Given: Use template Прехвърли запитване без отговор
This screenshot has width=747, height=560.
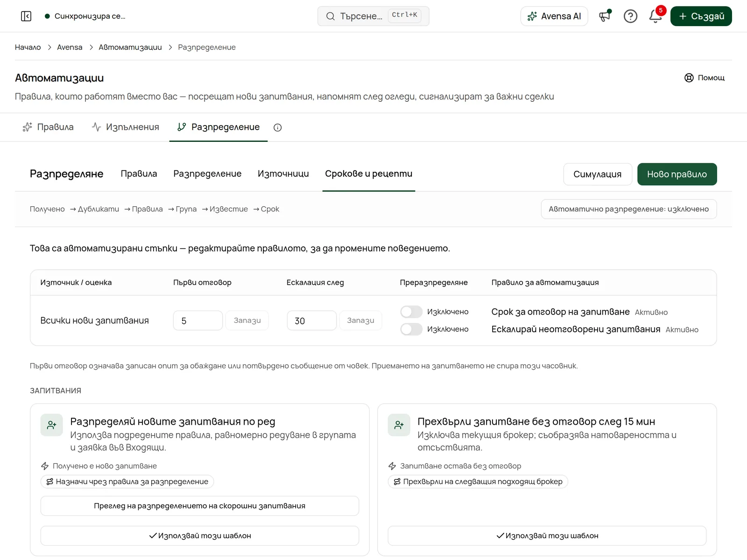Looking at the screenshot, I should click(x=547, y=536).
